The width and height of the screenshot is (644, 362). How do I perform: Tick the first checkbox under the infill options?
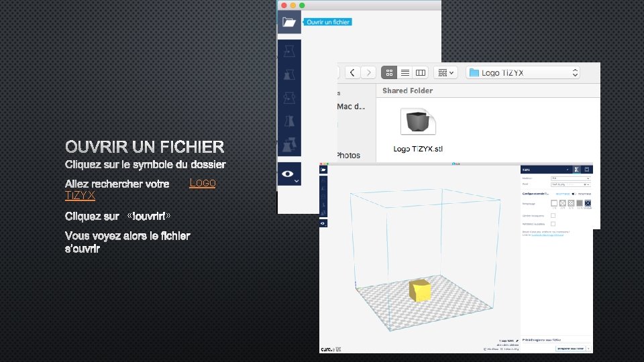pyautogui.click(x=553, y=215)
